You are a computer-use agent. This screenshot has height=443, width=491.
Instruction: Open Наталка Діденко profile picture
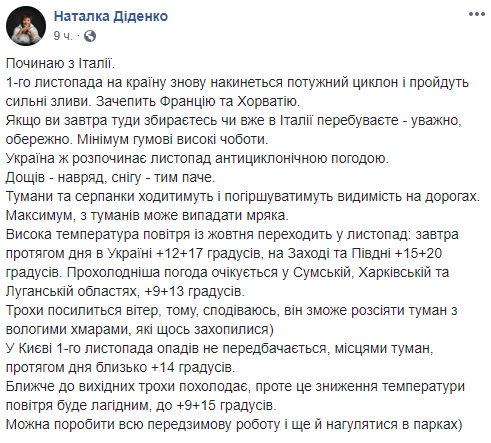click(26, 26)
